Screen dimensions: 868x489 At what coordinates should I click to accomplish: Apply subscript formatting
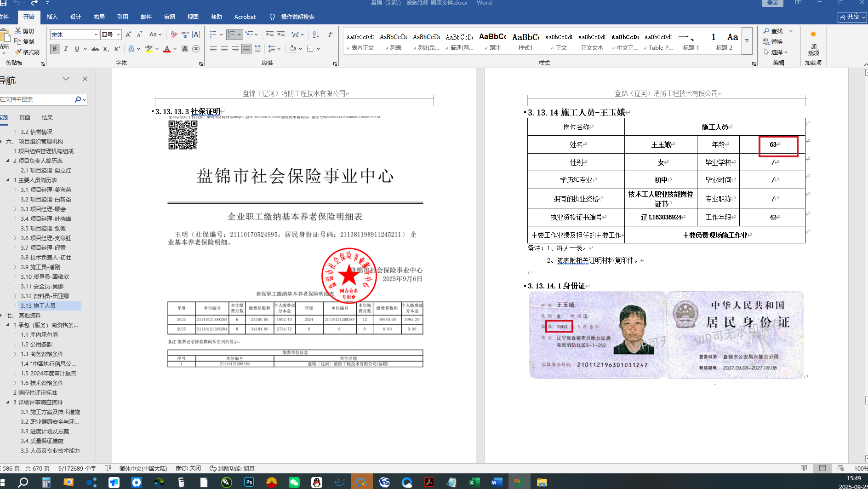click(x=106, y=49)
